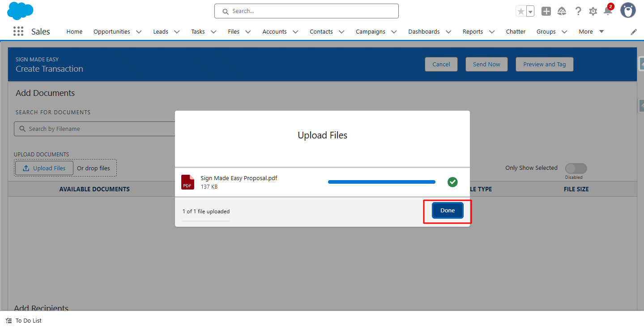Image resolution: width=644 pixels, height=328 pixels.
Task: Open the Reports tab
Action: pos(473,32)
